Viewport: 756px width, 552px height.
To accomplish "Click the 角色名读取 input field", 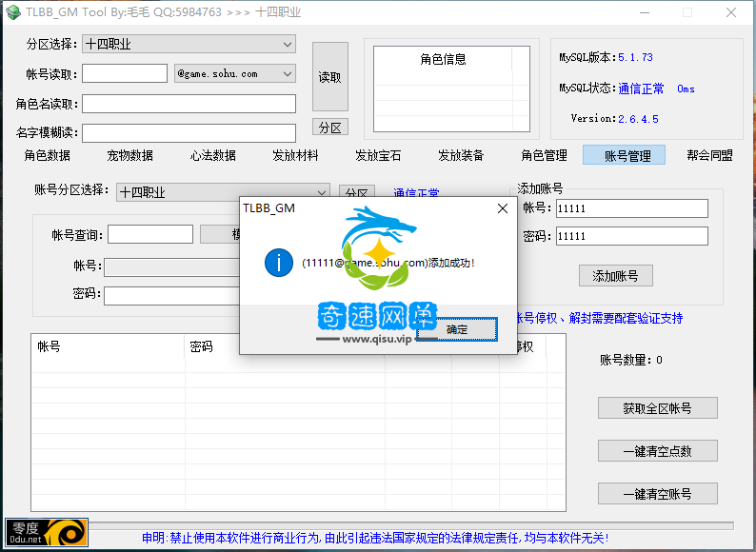I will pyautogui.click(x=189, y=104).
